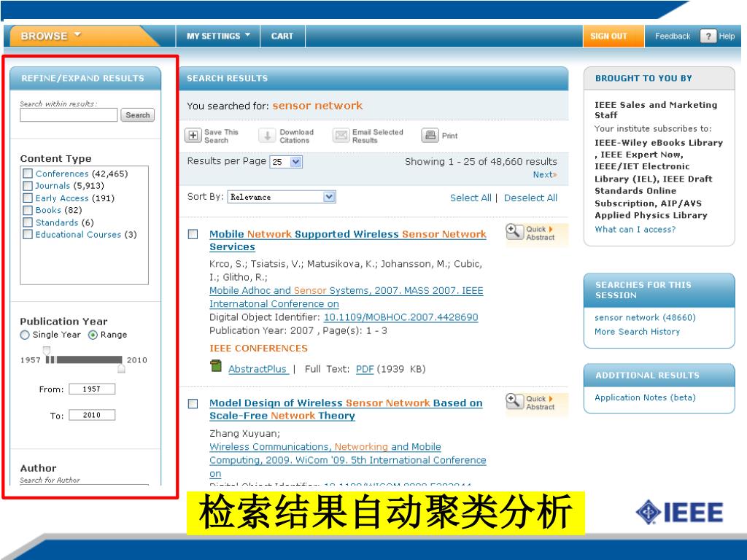Image resolution: width=747 pixels, height=560 pixels.
Task: Open Quick Abstract for Model Design result
Action: (x=537, y=402)
